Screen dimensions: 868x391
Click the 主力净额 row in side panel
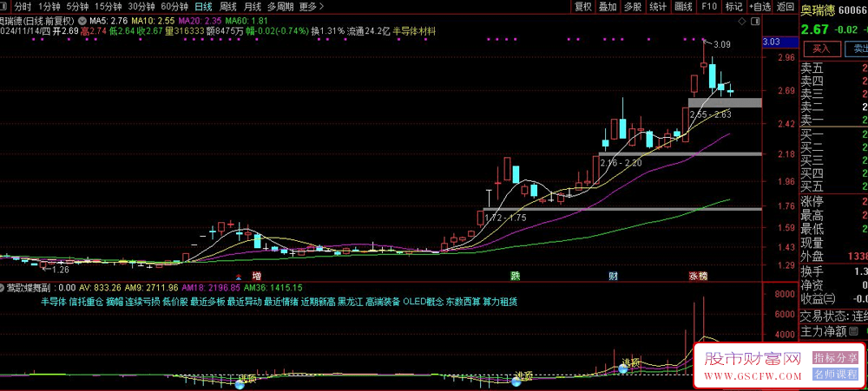coord(833,332)
